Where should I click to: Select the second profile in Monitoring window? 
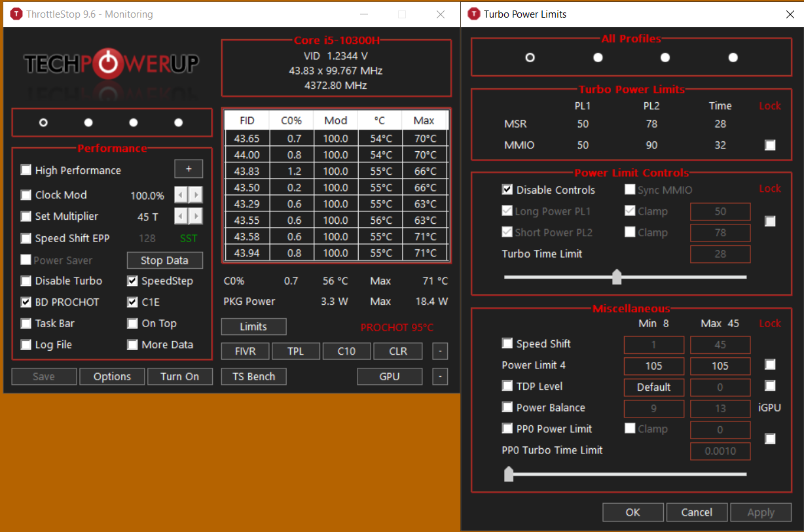88,122
